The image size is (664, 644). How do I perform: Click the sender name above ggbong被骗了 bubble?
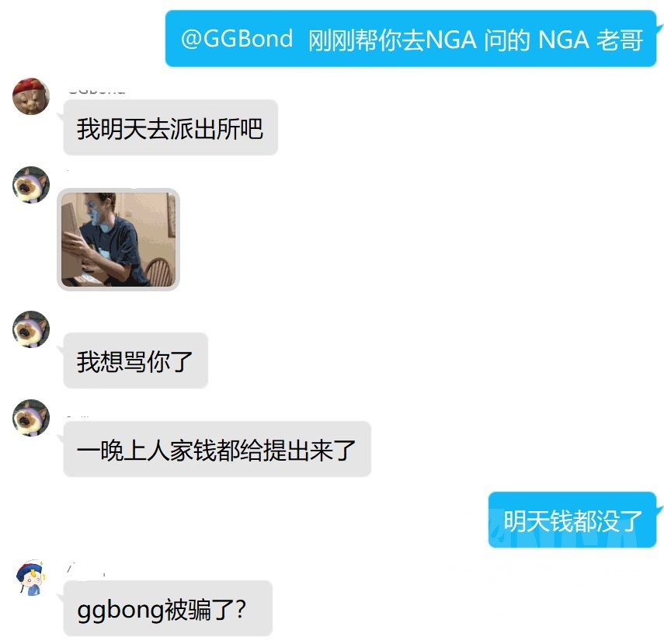pos(87,569)
